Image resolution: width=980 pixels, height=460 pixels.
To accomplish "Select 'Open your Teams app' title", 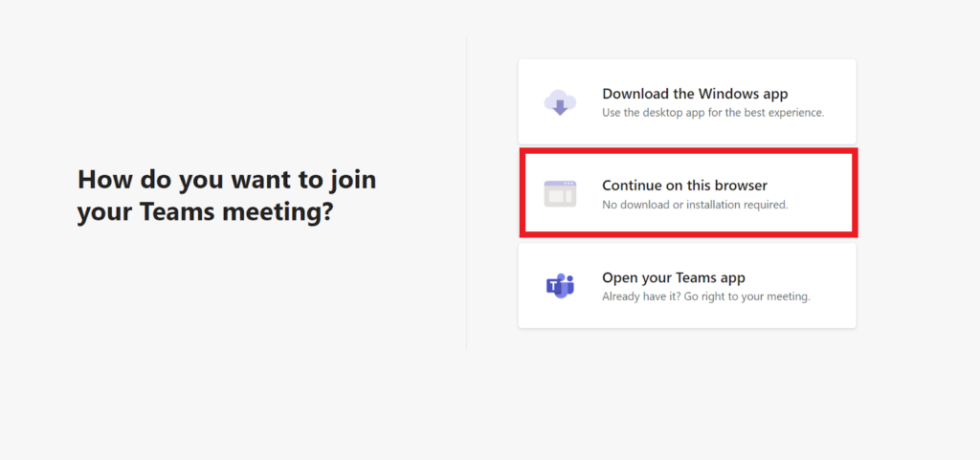I will tap(673, 278).
